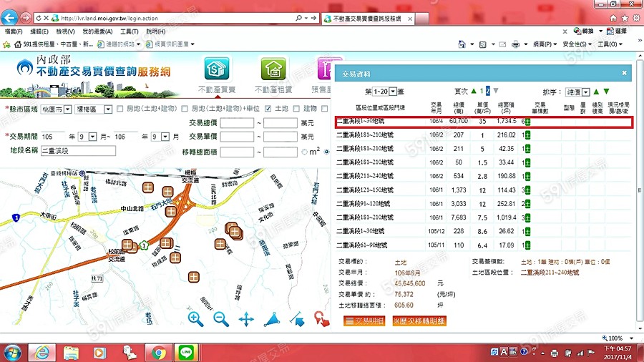Select the m² area unit radio
The height and width of the screenshot is (362, 644).
[x=305, y=152]
